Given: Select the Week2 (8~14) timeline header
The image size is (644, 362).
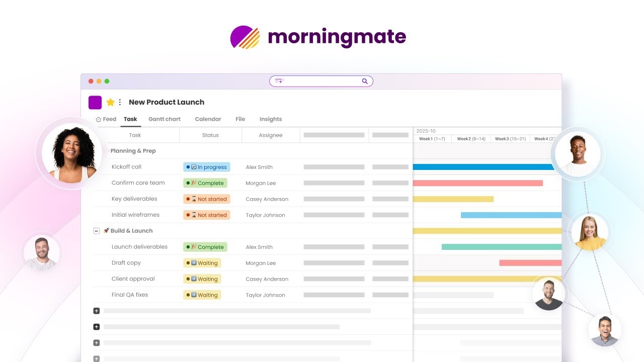Looking at the screenshot, I should [471, 139].
